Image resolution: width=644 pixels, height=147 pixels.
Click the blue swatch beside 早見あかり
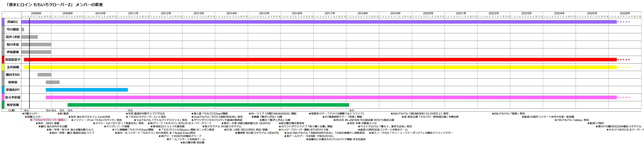point(3,90)
